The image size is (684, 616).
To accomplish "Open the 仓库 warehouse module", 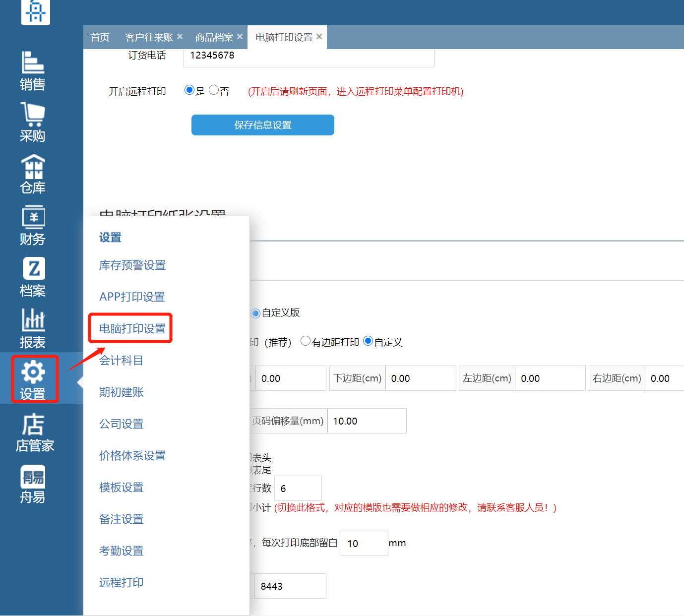I will pyautogui.click(x=33, y=174).
